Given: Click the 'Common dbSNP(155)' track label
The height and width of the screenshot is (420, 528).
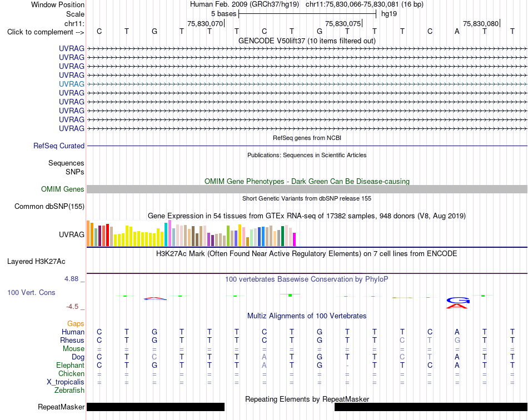Looking at the screenshot, I should [x=49, y=206].
